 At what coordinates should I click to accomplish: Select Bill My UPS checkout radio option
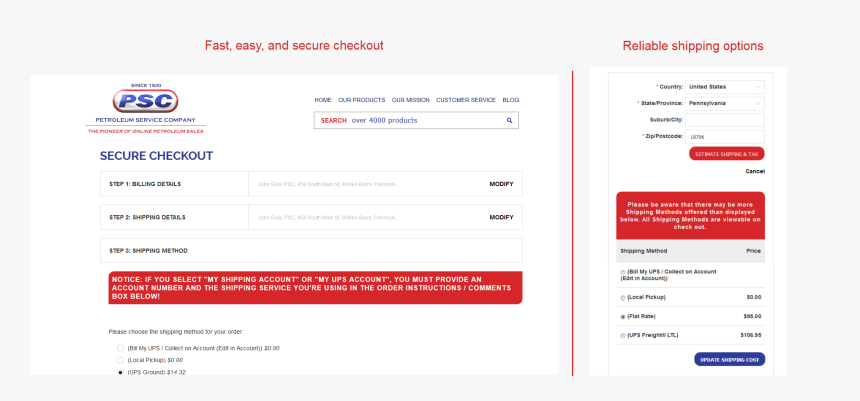point(120,348)
